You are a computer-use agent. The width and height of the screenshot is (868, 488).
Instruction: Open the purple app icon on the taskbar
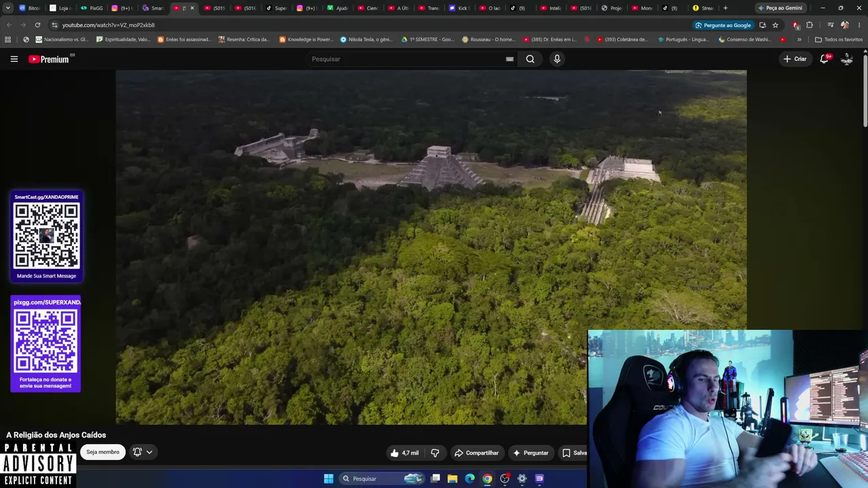[x=539, y=479]
